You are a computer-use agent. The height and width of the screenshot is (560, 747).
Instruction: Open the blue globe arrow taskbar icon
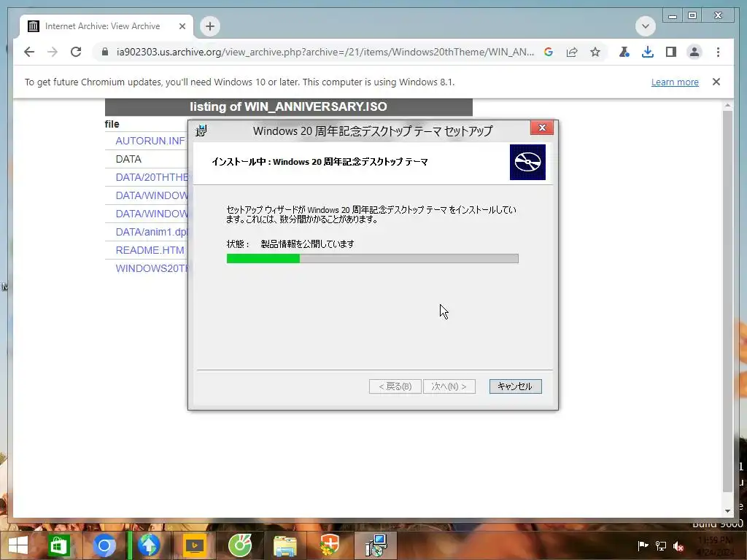click(149, 545)
